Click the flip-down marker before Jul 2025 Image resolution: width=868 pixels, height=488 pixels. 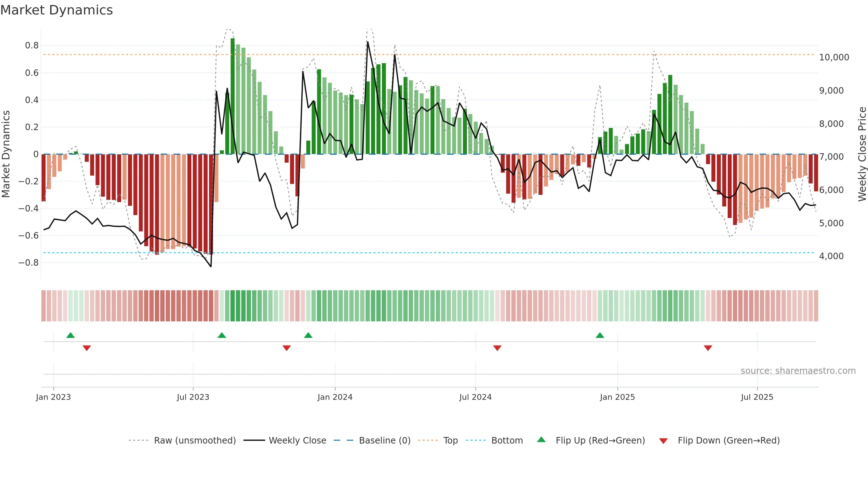pos(708,348)
